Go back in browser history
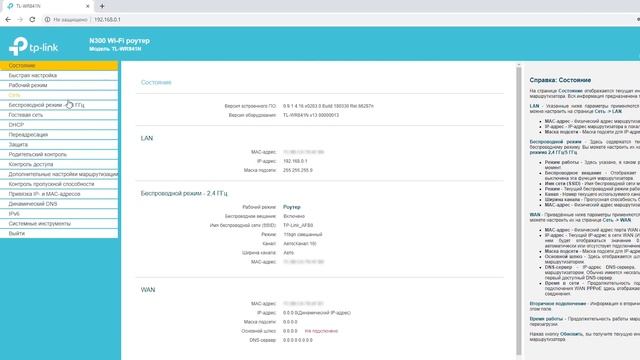This screenshot has width=640, height=360. (8, 20)
